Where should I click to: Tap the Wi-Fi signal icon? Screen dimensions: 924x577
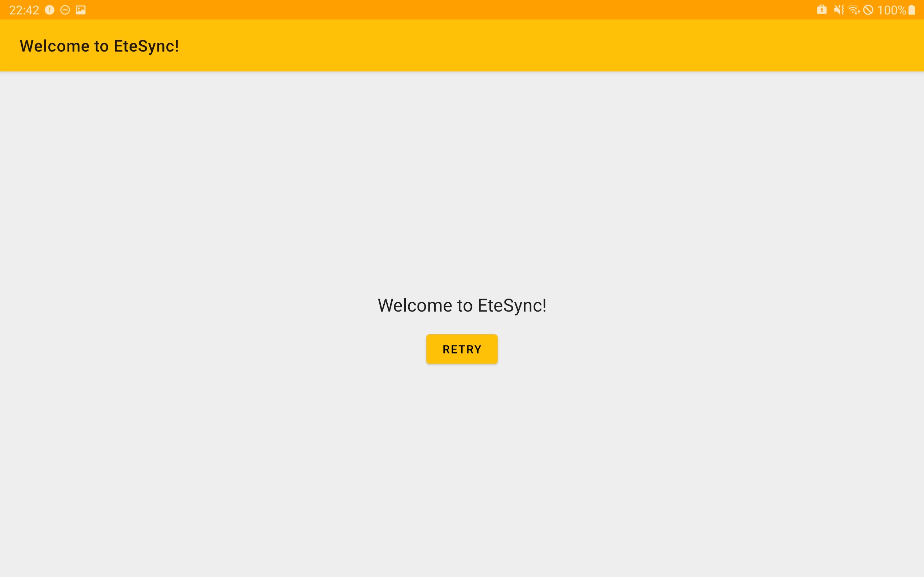point(854,9)
